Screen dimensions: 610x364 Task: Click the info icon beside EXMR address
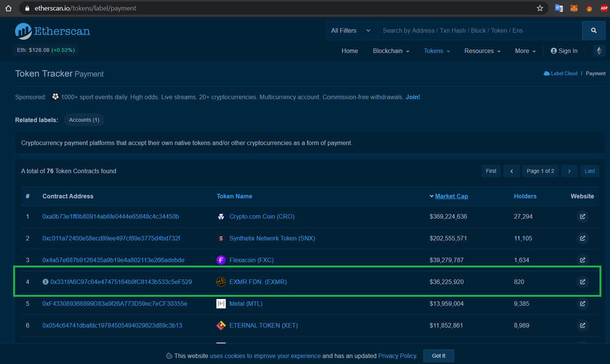[46, 282]
